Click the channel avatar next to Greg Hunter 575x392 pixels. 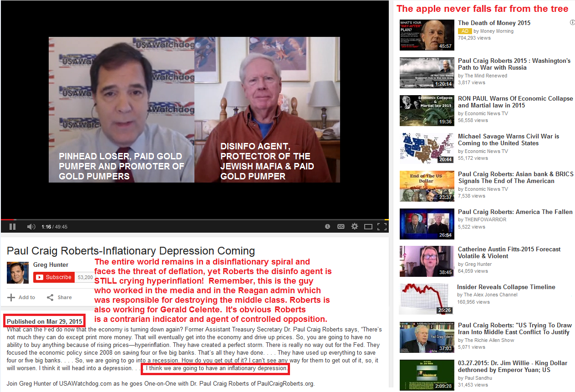pyautogui.click(x=17, y=273)
